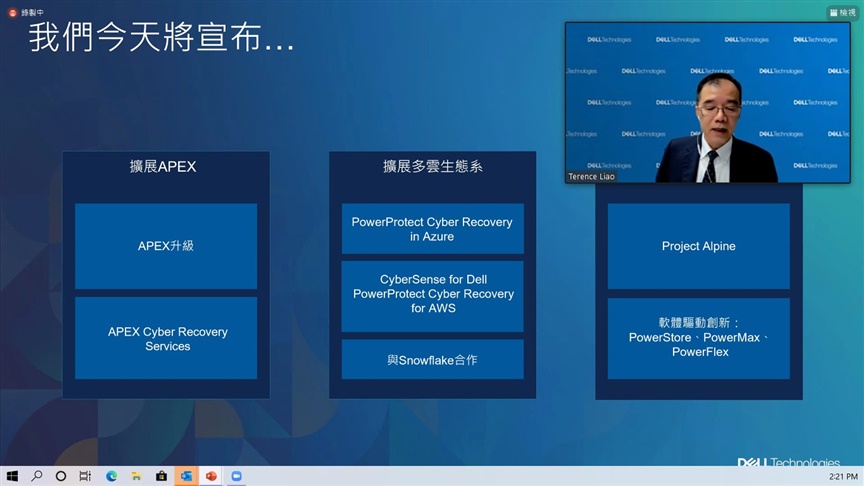Click the 軟體驅動創新 PowerStore PowerMax box

(699, 338)
